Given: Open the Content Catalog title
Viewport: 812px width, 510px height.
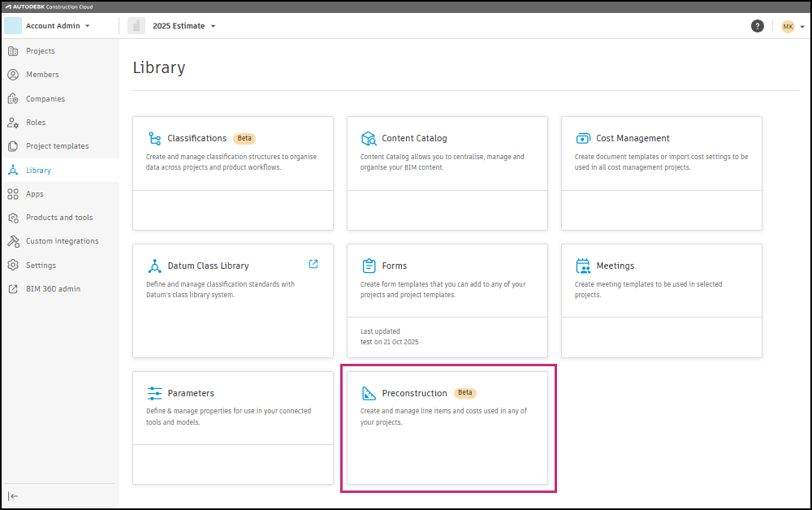Looking at the screenshot, I should [x=414, y=138].
